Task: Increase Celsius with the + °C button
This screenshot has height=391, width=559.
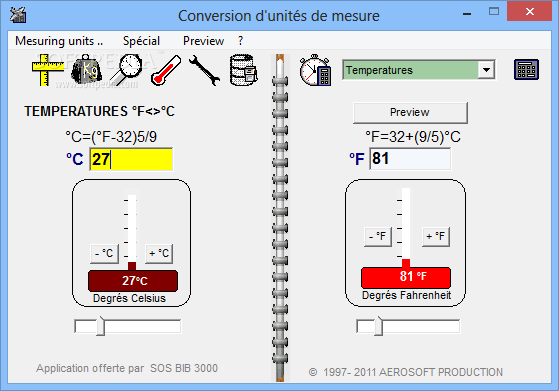Action: pos(159,254)
